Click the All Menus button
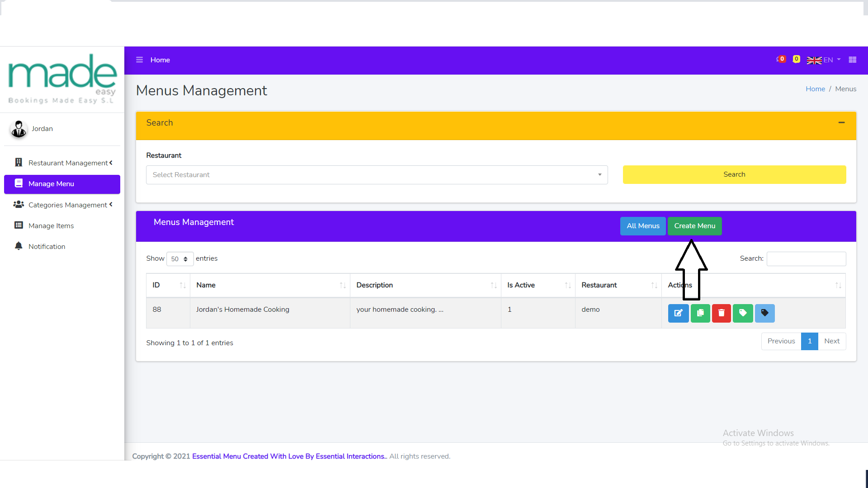Image resolution: width=868 pixels, height=488 pixels. pos(643,226)
